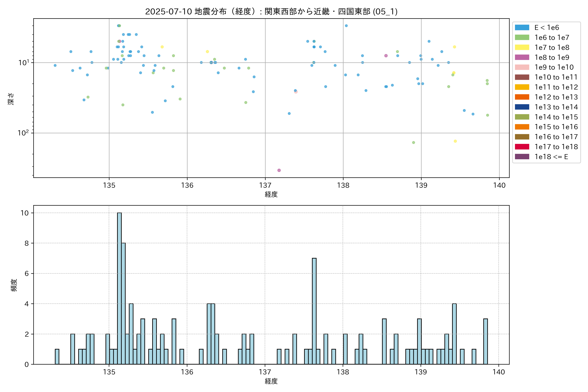Click the chart title text at top
This screenshot has width=588, height=392.
point(271,11)
